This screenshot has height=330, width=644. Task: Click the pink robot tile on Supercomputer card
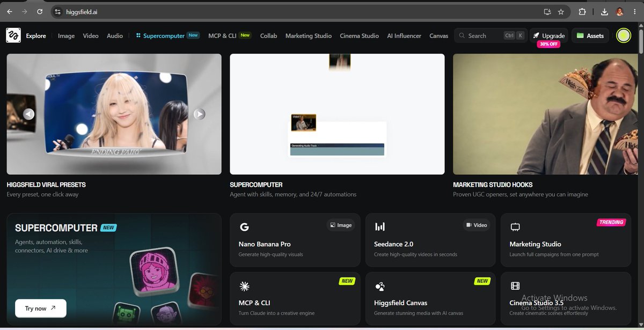pos(154,273)
